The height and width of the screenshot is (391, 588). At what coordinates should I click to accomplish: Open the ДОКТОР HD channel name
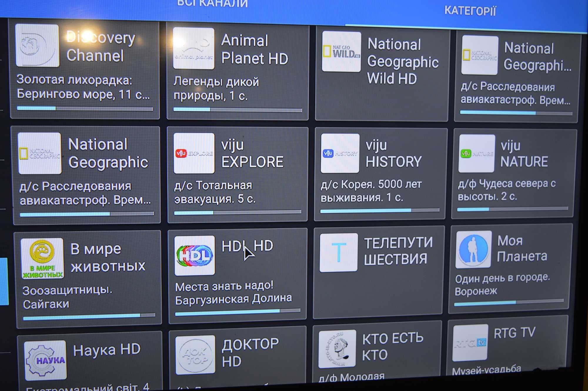click(x=250, y=352)
